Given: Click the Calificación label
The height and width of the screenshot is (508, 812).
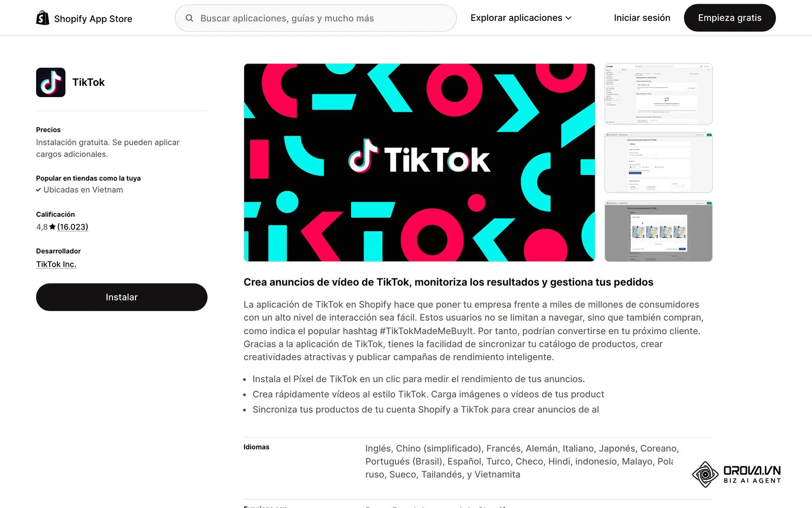Looking at the screenshot, I should (55, 214).
